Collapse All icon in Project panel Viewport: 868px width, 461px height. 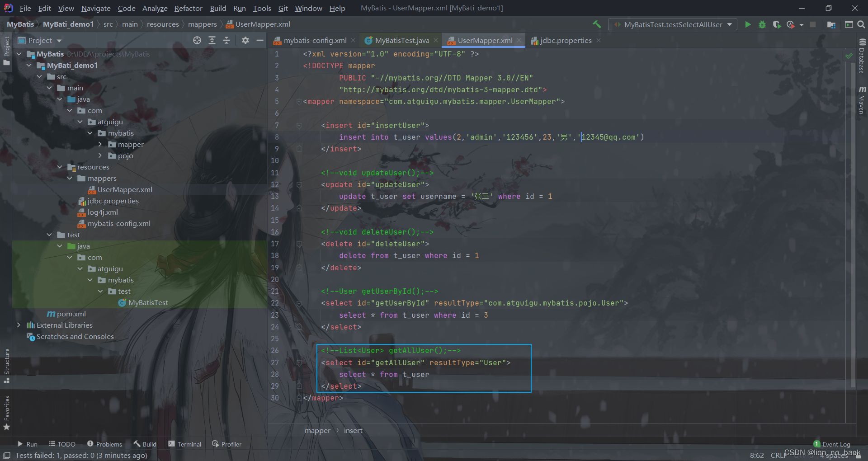(226, 40)
